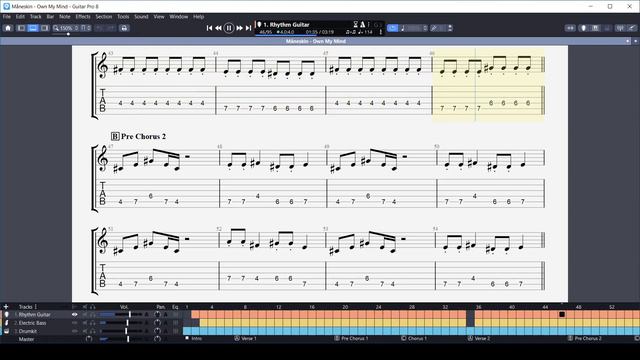Viewport: 640px width, 360px height.
Task: Pause playback
Action: (229, 28)
